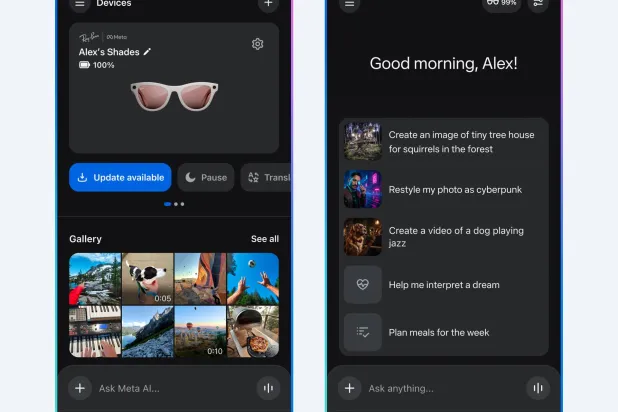Choose 'Help me interpret a dream' suggestion
The width and height of the screenshot is (618, 412).
[445, 285]
